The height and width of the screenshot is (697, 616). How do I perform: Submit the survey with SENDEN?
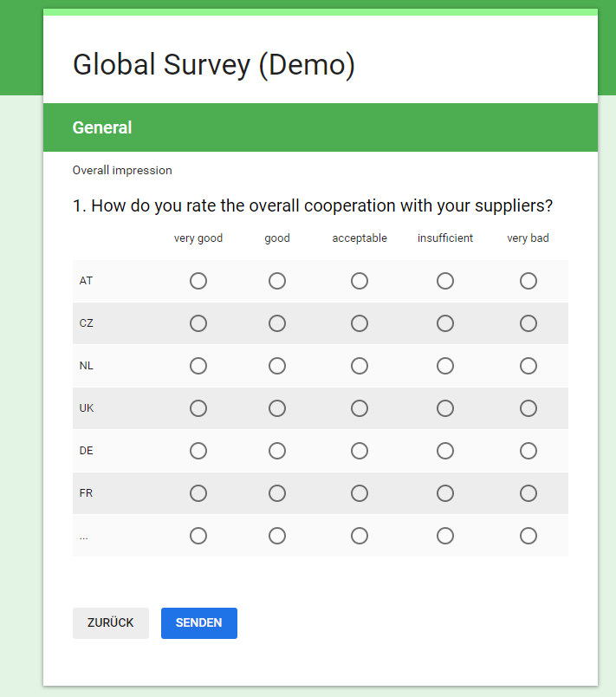(199, 623)
